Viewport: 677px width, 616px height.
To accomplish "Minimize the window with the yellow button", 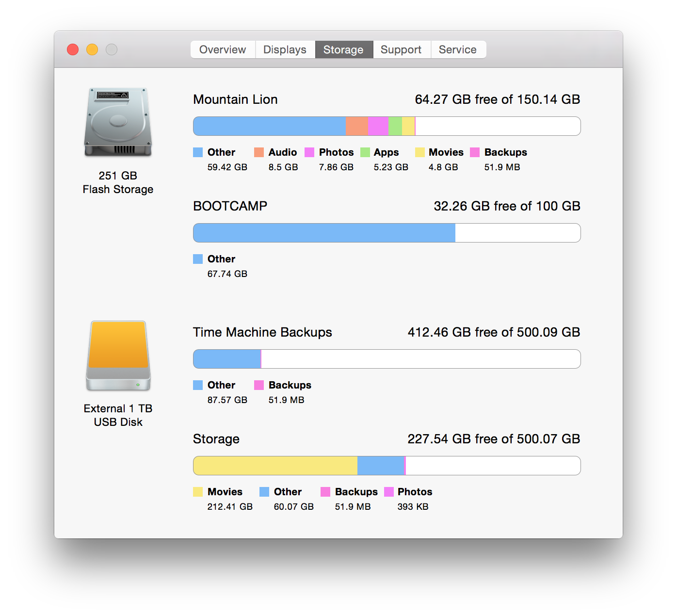I will [92, 49].
